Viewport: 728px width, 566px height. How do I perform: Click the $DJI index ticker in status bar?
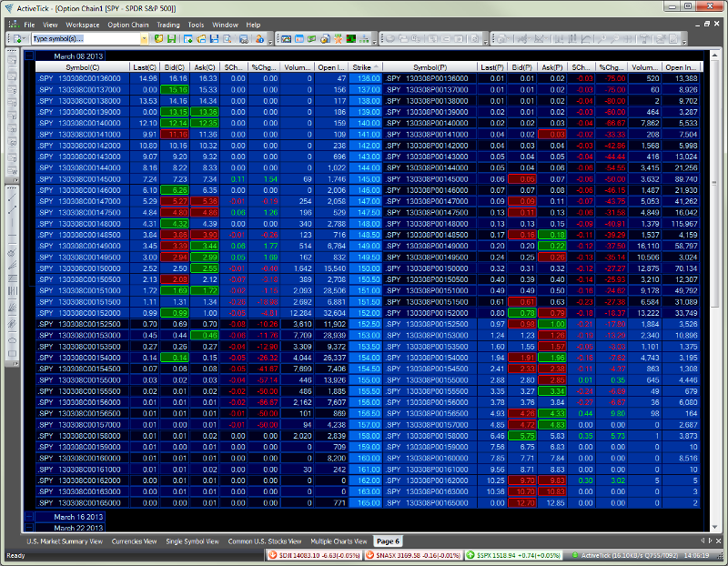point(315,555)
